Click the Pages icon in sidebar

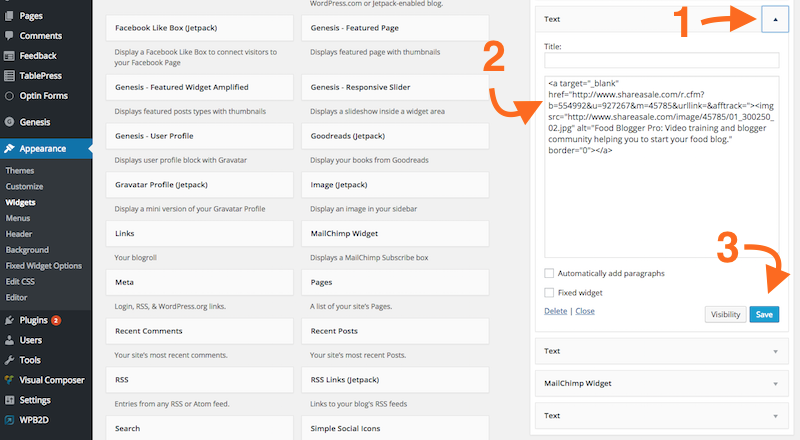pyautogui.click(x=9, y=16)
